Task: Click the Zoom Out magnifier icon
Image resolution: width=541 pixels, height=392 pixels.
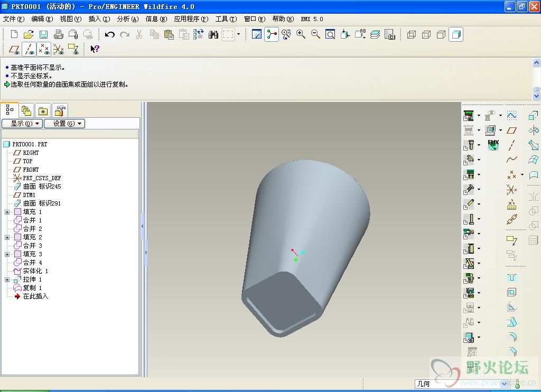Action: tap(315, 35)
